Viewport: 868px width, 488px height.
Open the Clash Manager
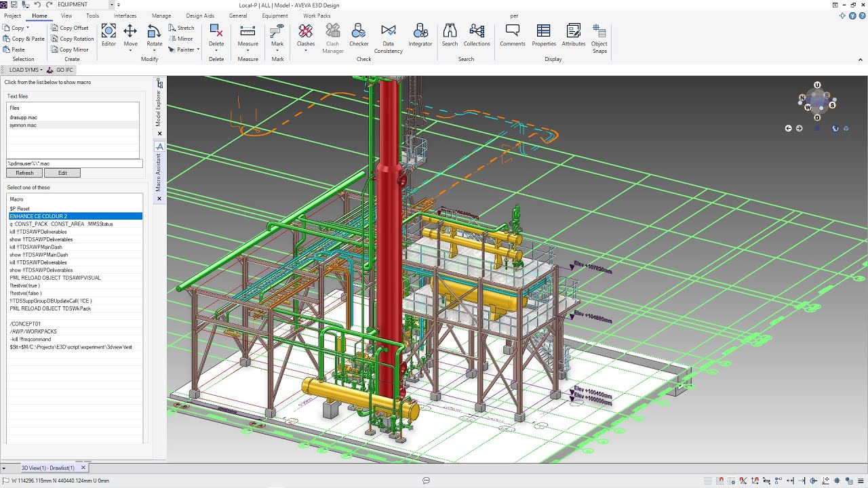click(333, 38)
